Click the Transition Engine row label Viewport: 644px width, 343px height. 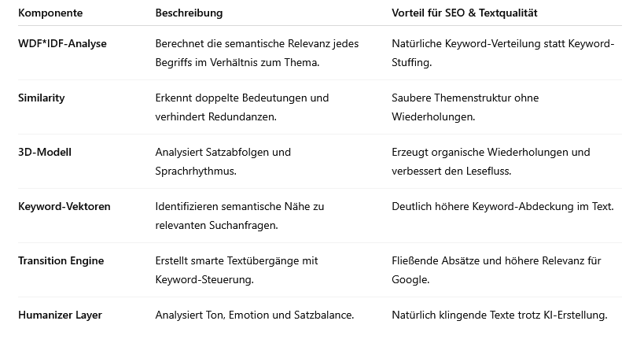(x=61, y=261)
